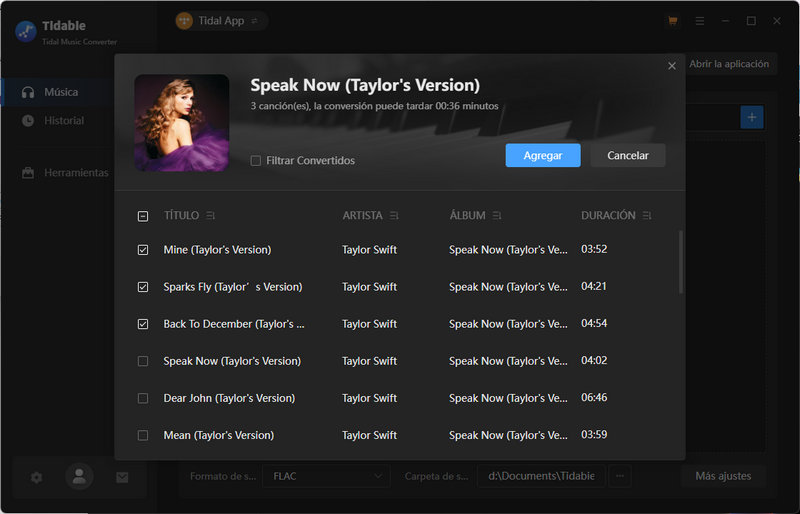The width and height of the screenshot is (800, 514).
Task: Click the TÍTULO column header
Action: (181, 216)
